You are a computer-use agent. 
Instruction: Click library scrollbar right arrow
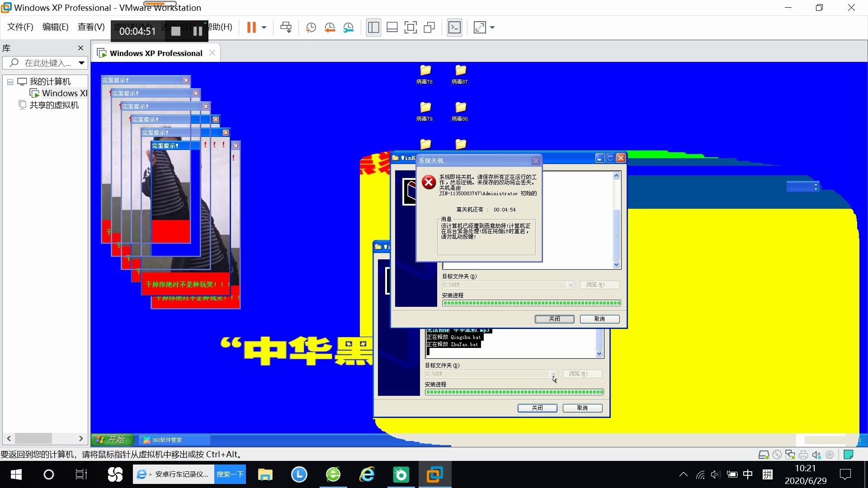[x=81, y=438]
